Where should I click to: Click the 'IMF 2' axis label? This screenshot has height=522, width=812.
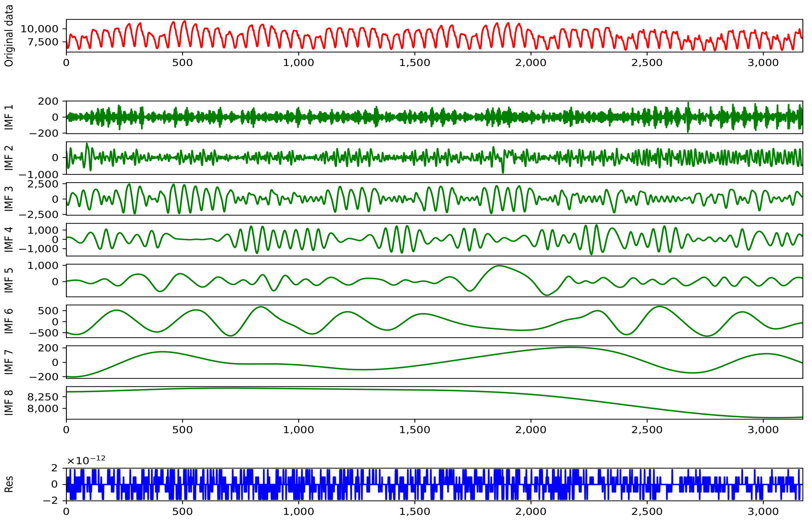[x=9, y=158]
